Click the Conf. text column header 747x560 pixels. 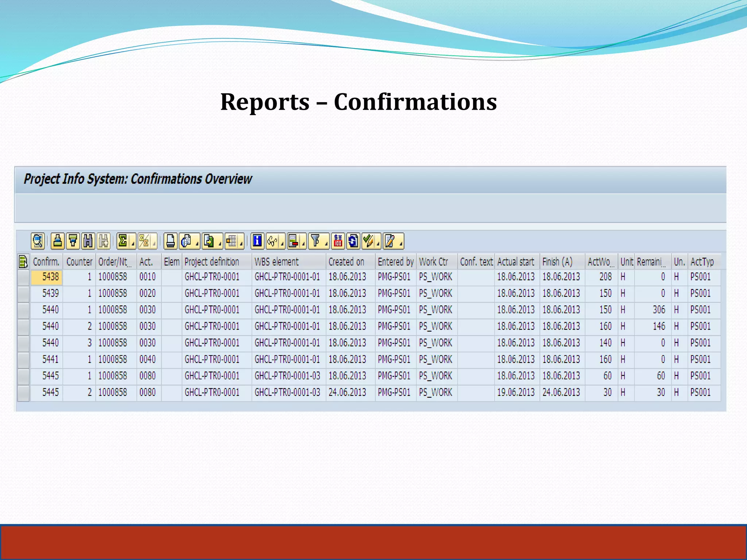tap(476, 261)
